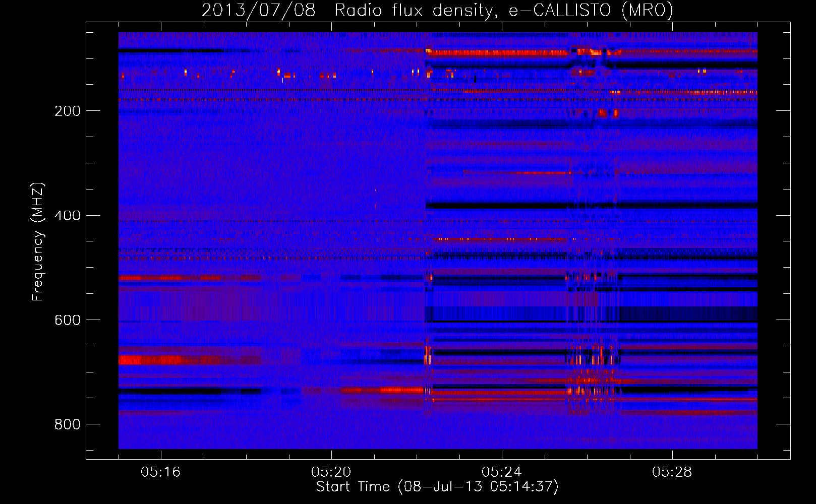The height and width of the screenshot is (504, 816).
Task: Click the '05:28' time tick label
Action: click(672, 472)
